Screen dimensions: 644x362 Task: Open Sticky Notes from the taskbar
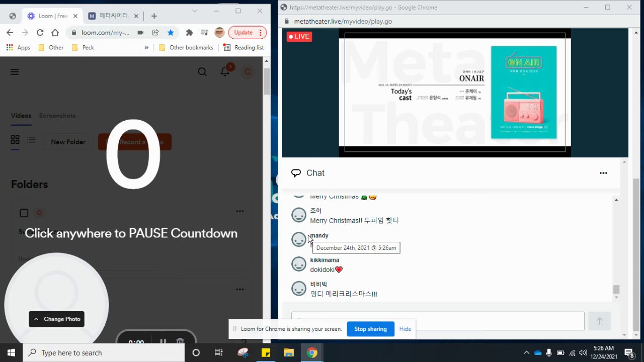tap(266, 352)
